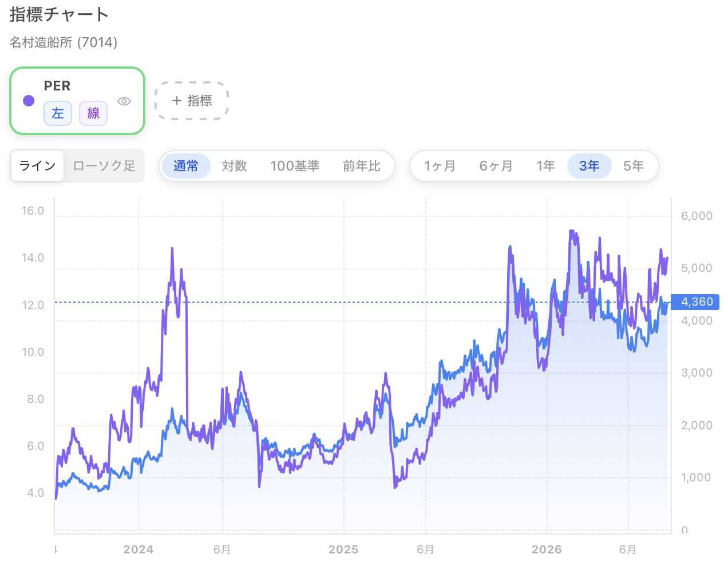Click the 4,000 right axis value
This screenshot has height=578, width=728.
tap(697, 320)
